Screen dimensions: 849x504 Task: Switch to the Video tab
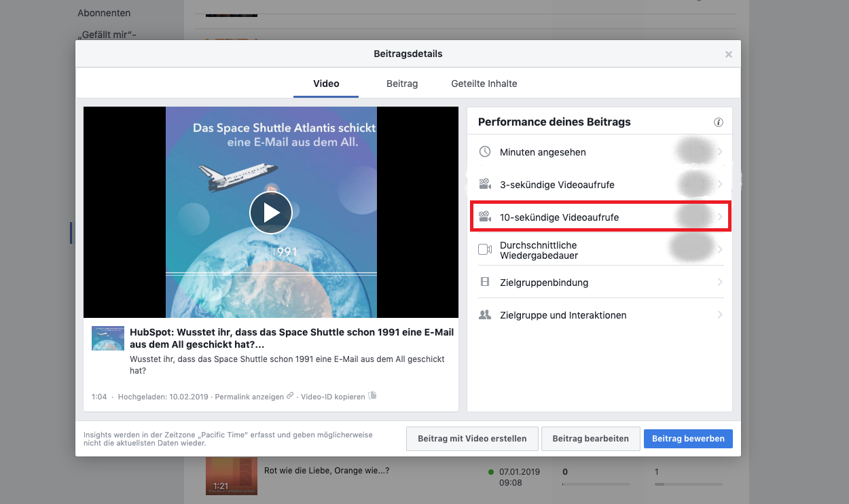[x=326, y=84]
